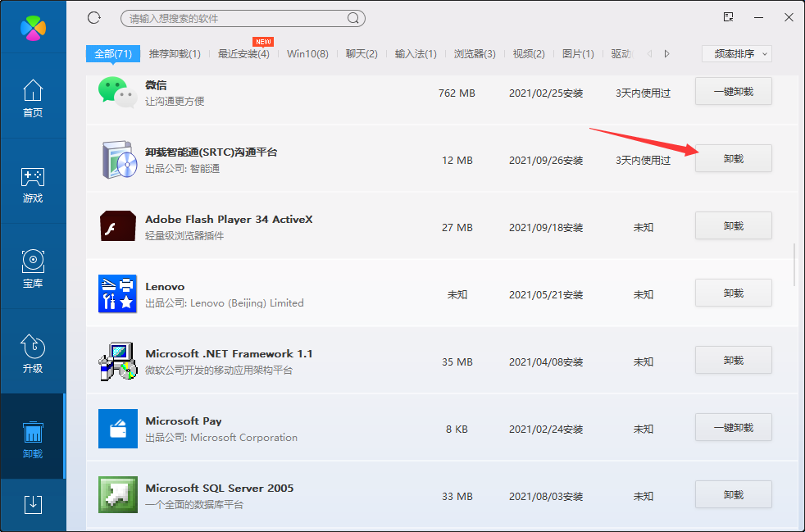
Task: Click 卸载 for Microsoft .NET Framework 1.1
Action: coord(733,361)
